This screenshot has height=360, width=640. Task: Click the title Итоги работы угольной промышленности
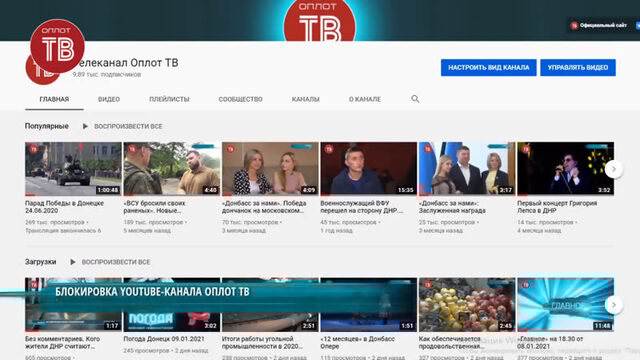pyautogui.click(x=262, y=342)
